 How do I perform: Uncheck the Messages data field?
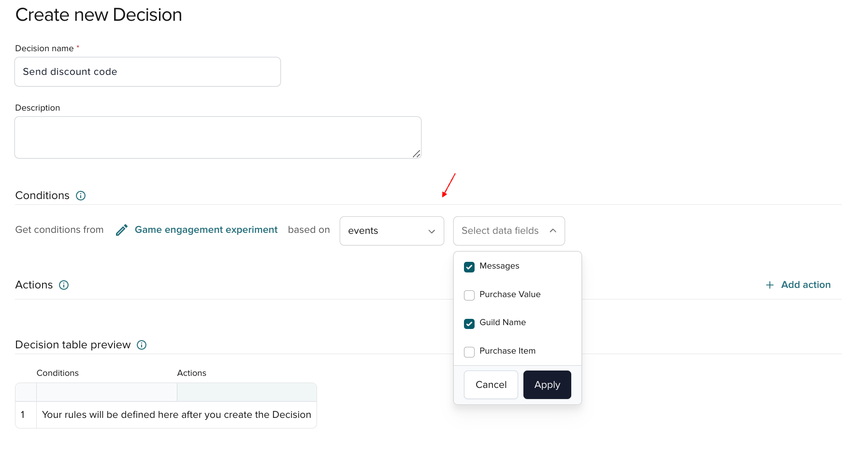coord(469,266)
